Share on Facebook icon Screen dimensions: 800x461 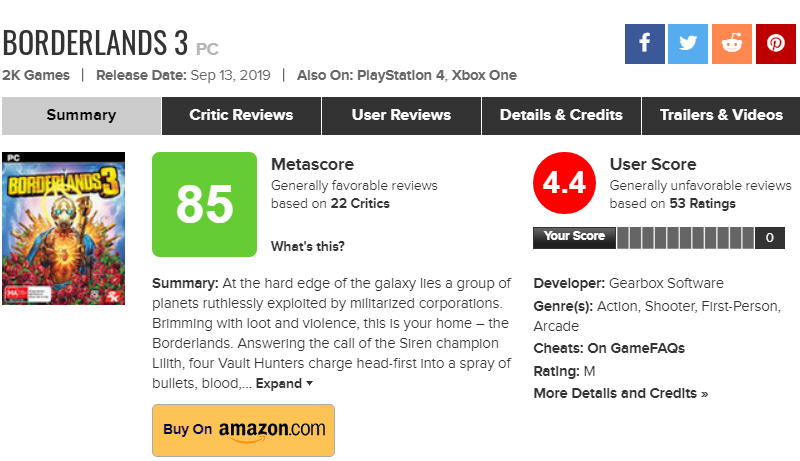click(x=645, y=44)
